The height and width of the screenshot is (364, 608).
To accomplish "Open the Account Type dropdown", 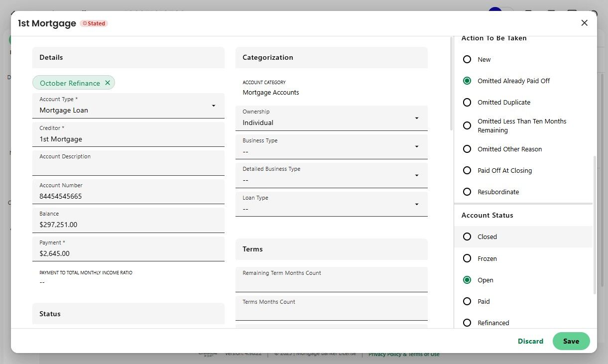I will point(213,106).
